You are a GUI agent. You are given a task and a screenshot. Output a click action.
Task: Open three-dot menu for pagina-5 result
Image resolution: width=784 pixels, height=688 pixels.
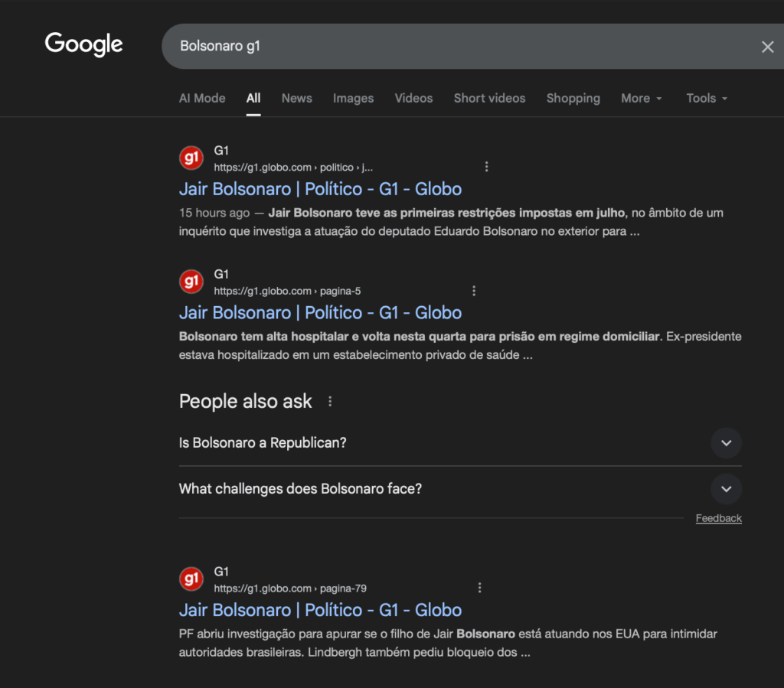pos(474,291)
